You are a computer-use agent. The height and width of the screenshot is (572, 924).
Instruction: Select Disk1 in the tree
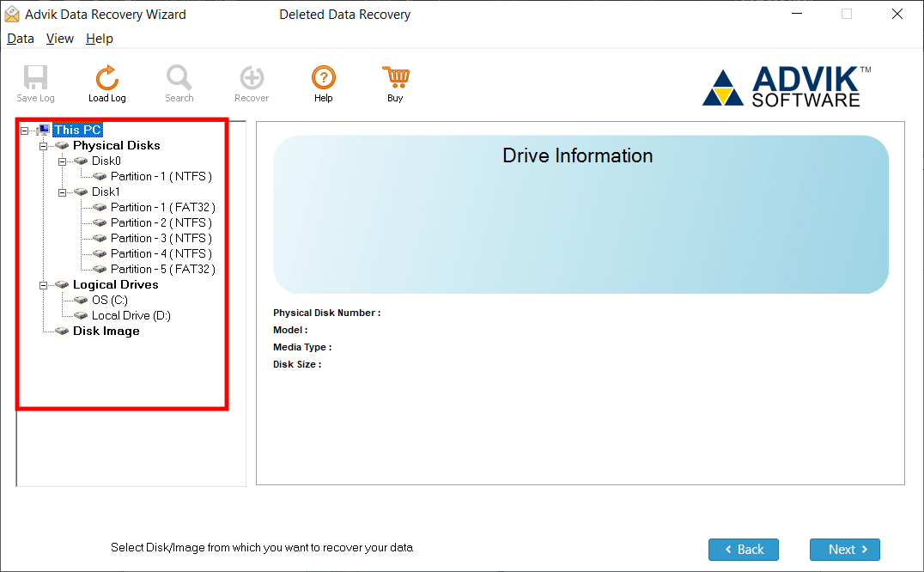pos(106,192)
